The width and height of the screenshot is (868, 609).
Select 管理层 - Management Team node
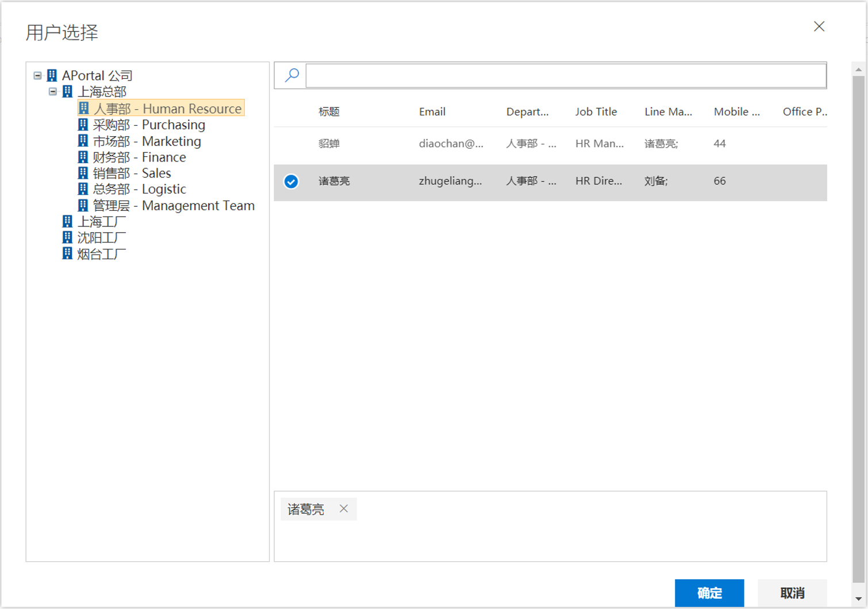[x=174, y=205]
